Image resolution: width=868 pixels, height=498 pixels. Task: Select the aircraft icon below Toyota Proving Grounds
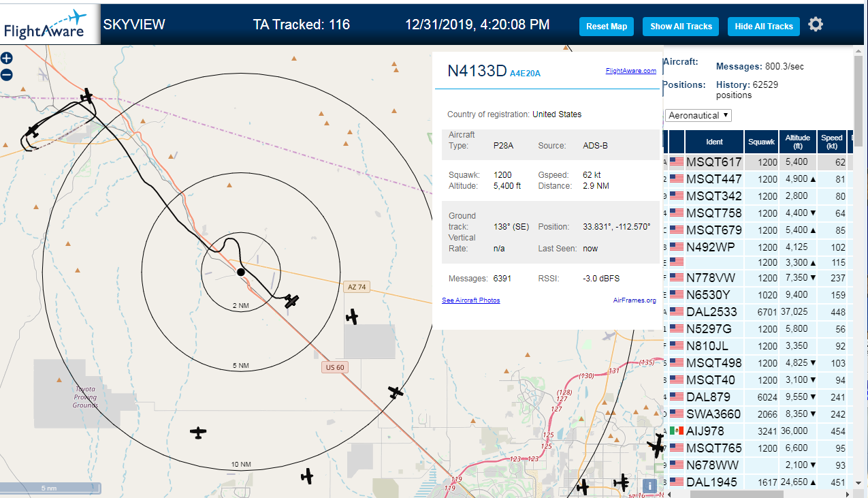coord(197,432)
